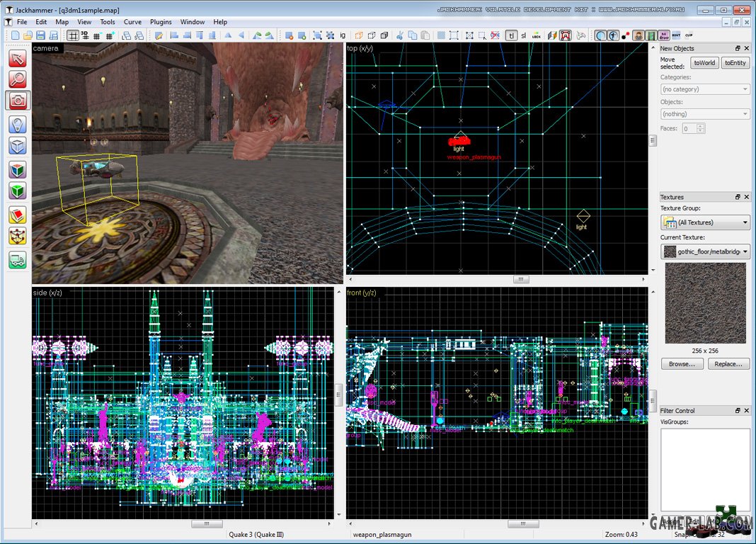This screenshot has height=544, width=756.
Task: Toggle ignore groups 'ig' button
Action: 343,35
